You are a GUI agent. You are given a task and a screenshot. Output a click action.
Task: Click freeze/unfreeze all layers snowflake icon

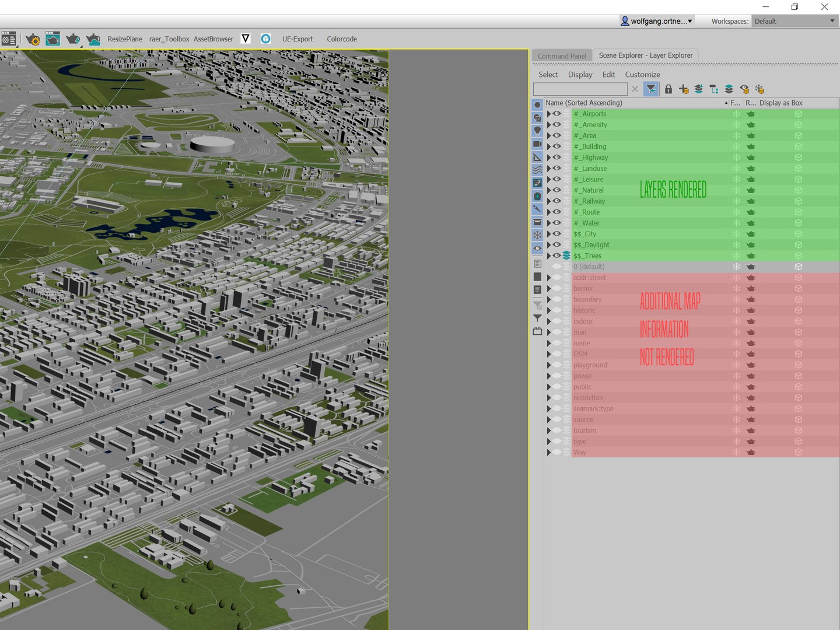pyautogui.click(x=759, y=89)
